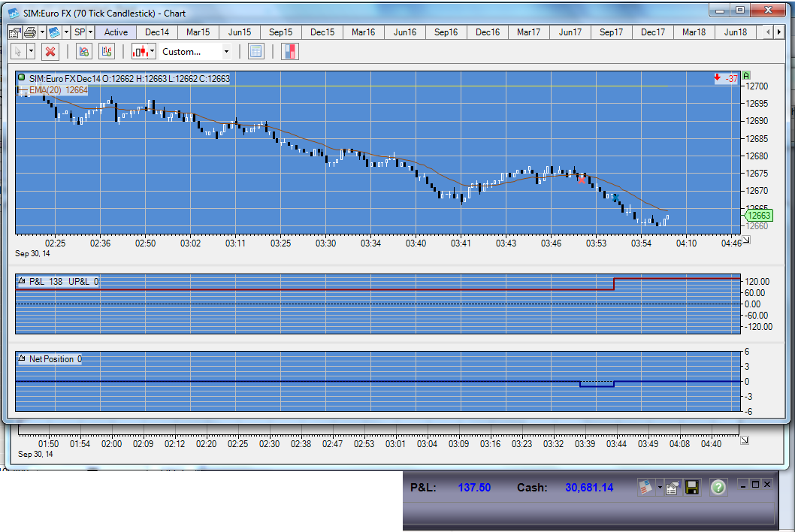
Task: Select the pointer cursor tool
Action: point(18,52)
